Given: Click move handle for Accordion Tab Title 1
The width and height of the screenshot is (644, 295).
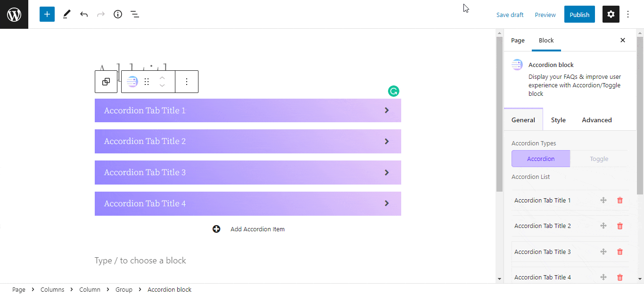Looking at the screenshot, I should tap(603, 201).
